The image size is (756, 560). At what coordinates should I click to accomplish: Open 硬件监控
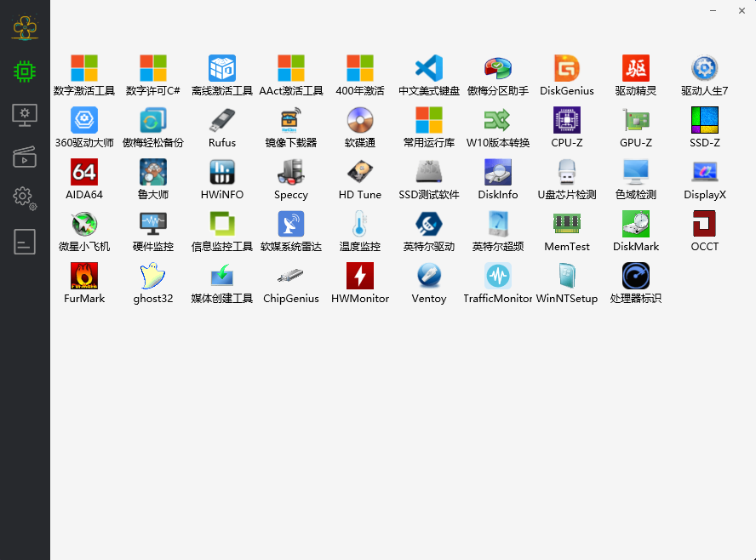[x=153, y=231]
